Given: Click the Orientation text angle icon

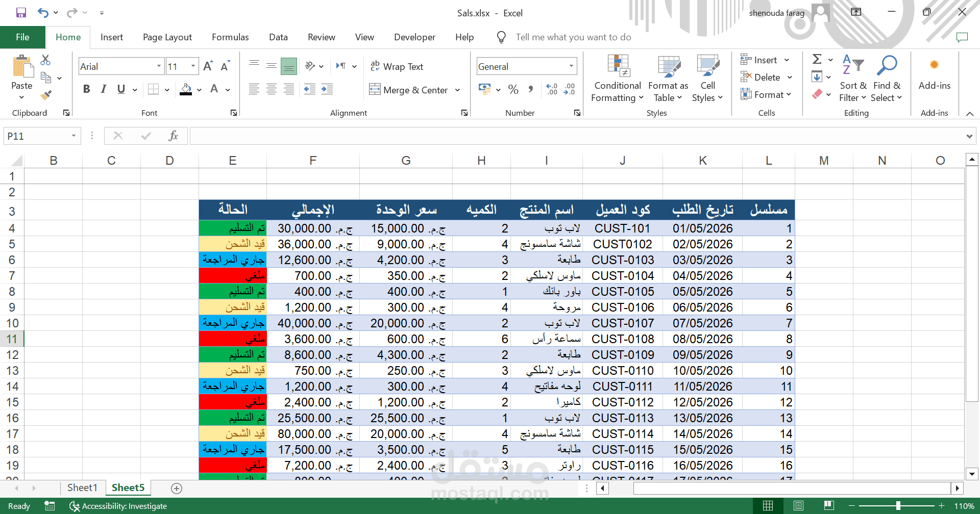Looking at the screenshot, I should (310, 66).
